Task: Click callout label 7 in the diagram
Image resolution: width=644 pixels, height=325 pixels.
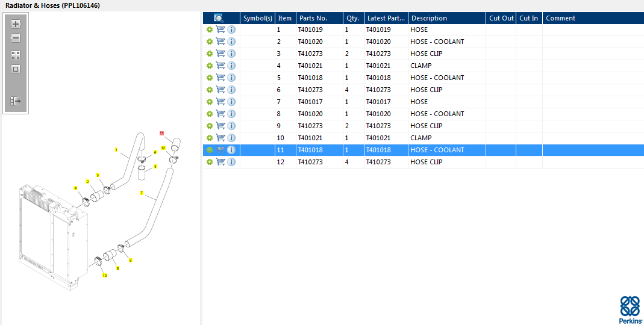Action: coord(141,193)
